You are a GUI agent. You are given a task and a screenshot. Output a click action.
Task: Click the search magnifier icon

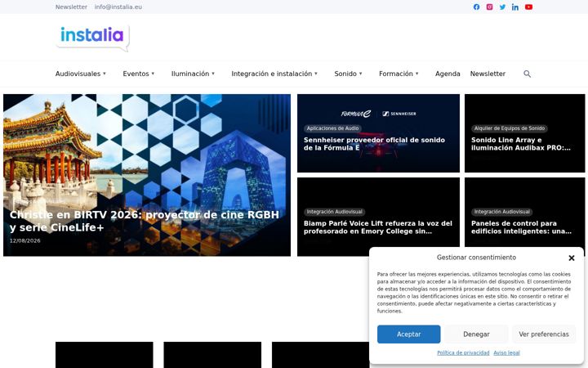pos(527,74)
